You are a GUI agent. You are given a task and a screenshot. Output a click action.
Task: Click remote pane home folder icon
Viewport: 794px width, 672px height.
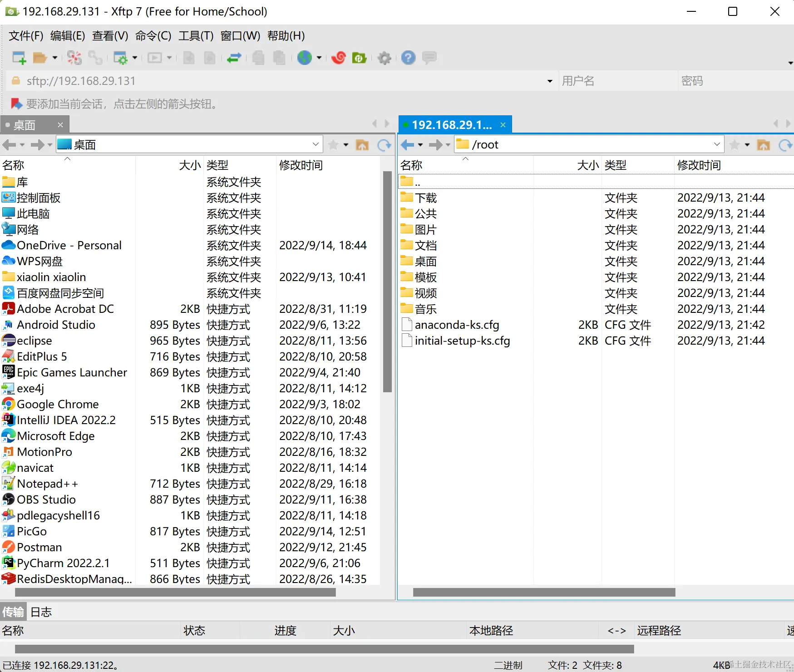(x=764, y=145)
